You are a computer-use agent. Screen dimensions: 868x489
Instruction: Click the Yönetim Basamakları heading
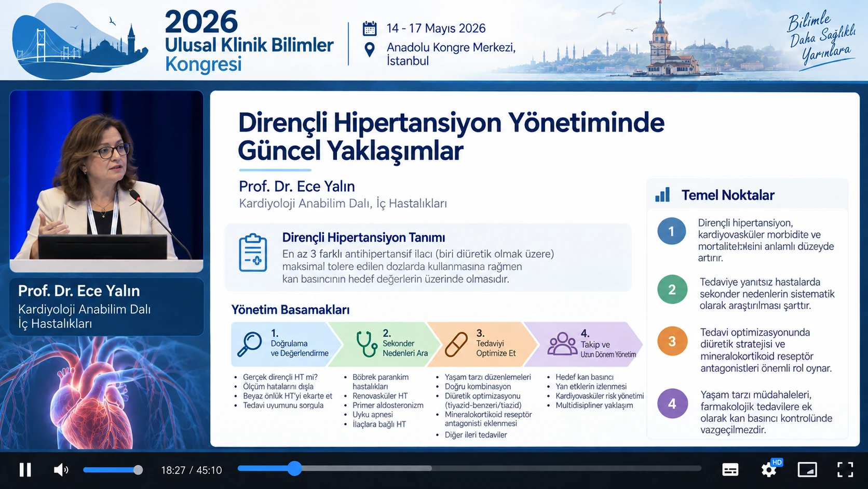click(x=290, y=310)
